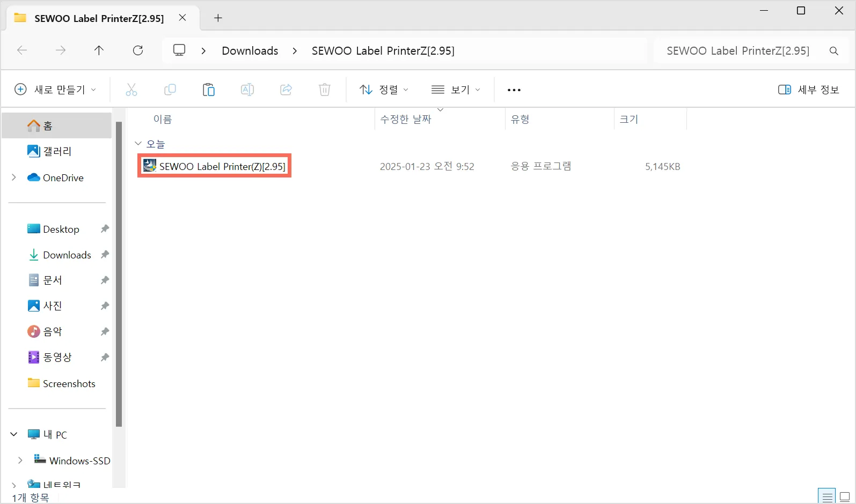
Task: Click the Rename icon in toolbar
Action: [x=247, y=90]
